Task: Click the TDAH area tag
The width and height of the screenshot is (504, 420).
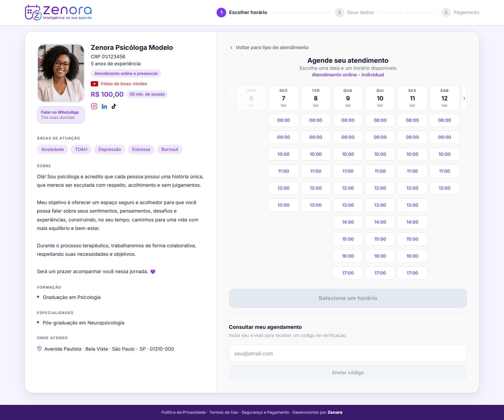Action: click(x=81, y=149)
